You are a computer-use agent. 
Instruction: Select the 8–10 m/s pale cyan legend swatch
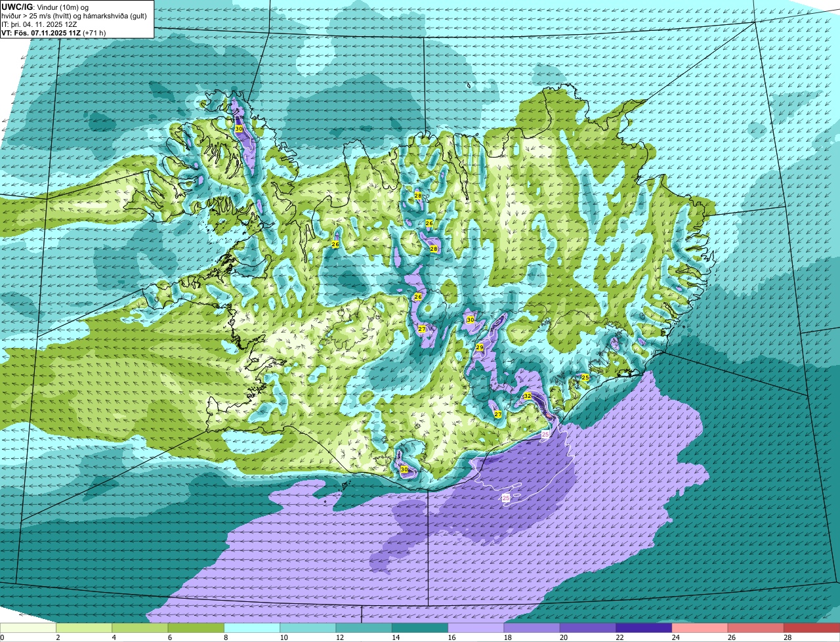click(252, 628)
